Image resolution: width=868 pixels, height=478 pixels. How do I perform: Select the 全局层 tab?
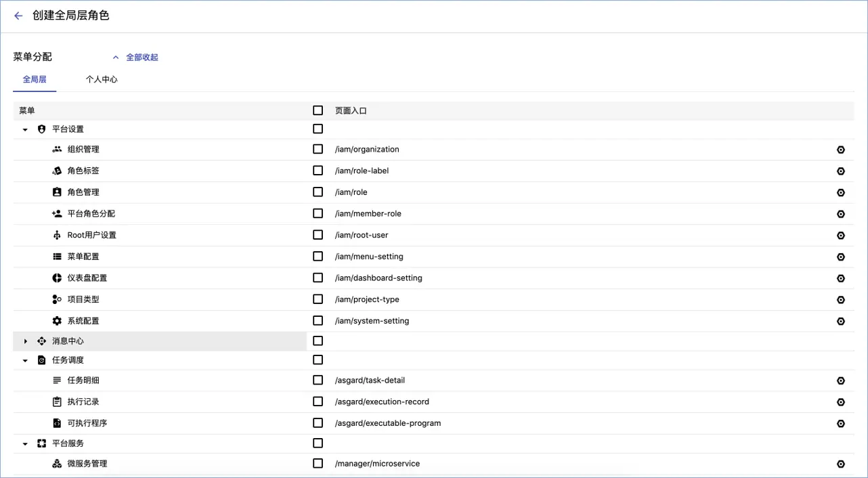pos(35,79)
